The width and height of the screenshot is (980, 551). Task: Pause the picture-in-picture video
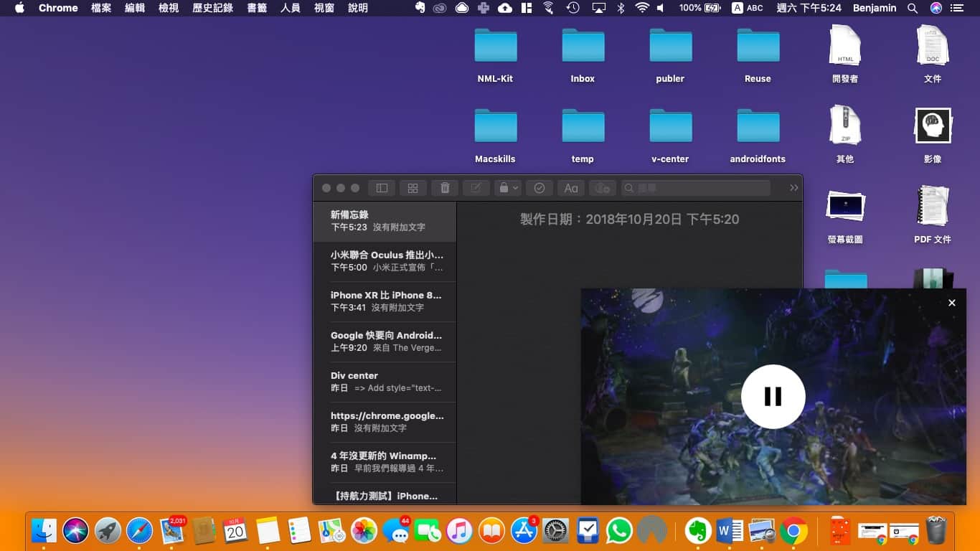pyautogui.click(x=773, y=397)
